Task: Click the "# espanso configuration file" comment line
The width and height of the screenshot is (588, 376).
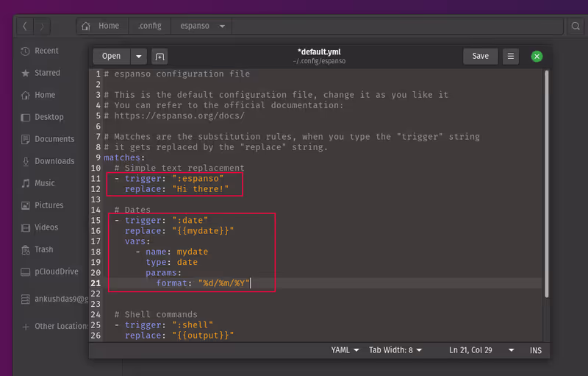Action: pyautogui.click(x=177, y=74)
